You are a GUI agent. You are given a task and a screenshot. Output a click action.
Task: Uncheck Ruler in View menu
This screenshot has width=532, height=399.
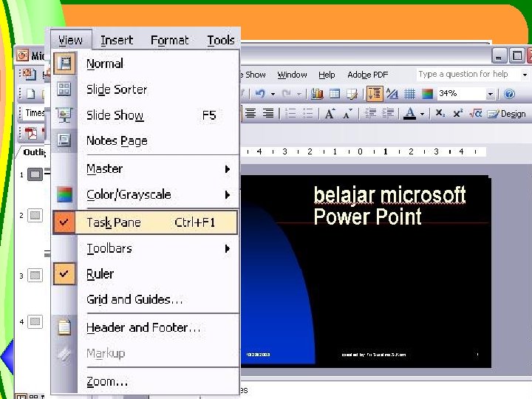coord(146,273)
